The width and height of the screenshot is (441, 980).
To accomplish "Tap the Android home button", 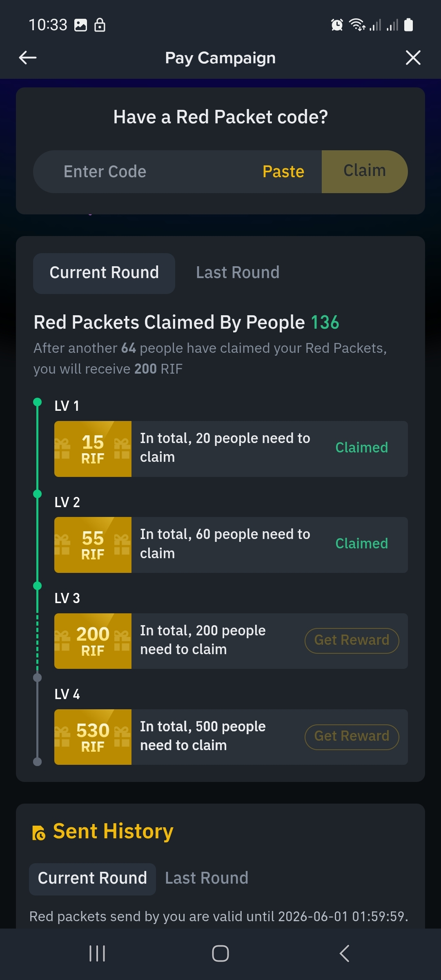I will point(220,953).
